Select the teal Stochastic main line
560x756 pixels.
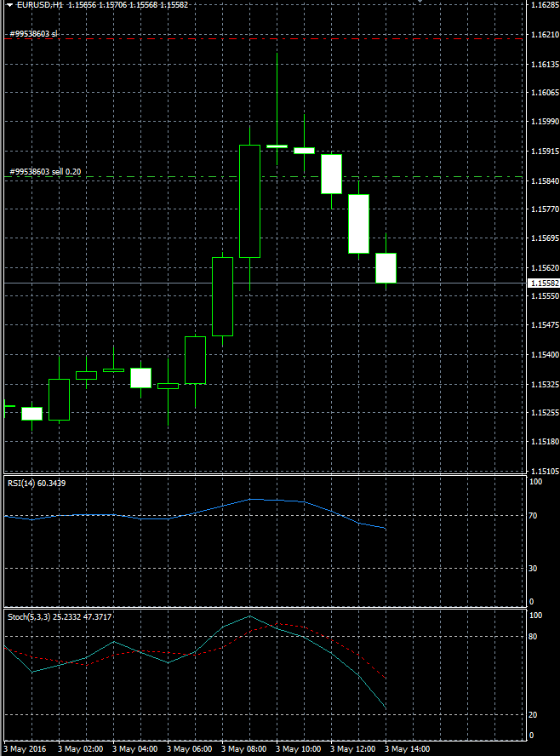tap(223, 627)
